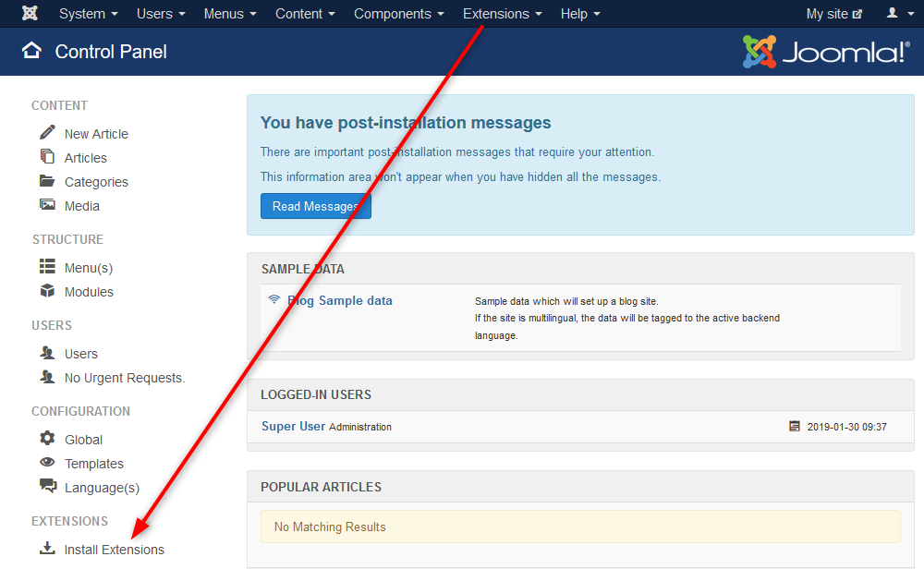The height and width of the screenshot is (569, 924).
Task: Install the Blog Sample data
Action: (x=339, y=300)
